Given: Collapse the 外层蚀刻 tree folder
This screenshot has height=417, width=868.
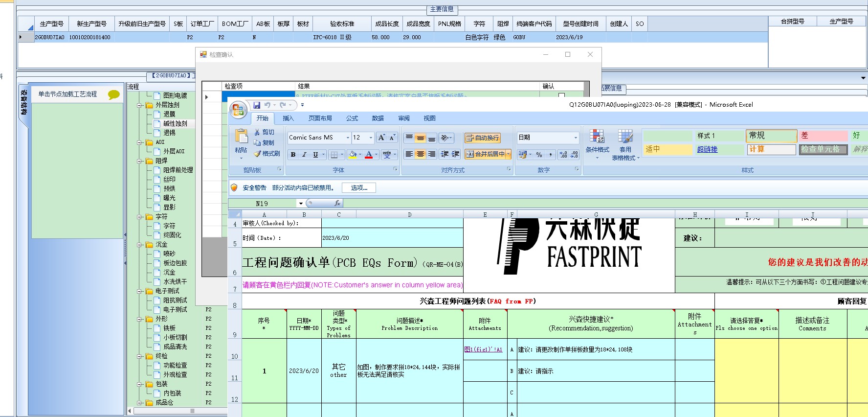Looking at the screenshot, I should [140, 105].
